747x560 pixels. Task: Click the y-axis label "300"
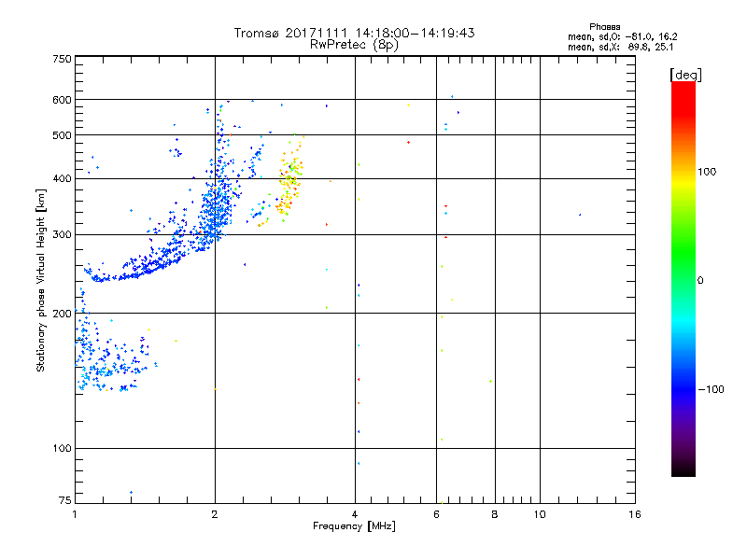tap(62, 235)
